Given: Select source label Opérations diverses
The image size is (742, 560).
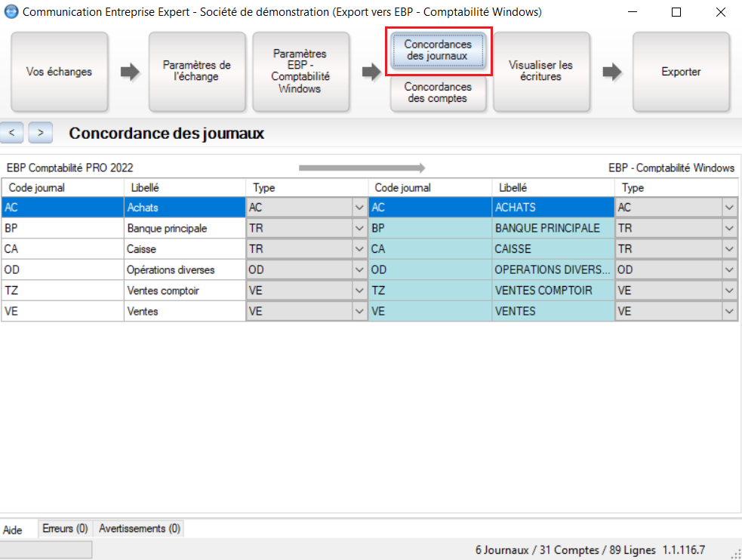Looking at the screenshot, I should click(x=184, y=270).
